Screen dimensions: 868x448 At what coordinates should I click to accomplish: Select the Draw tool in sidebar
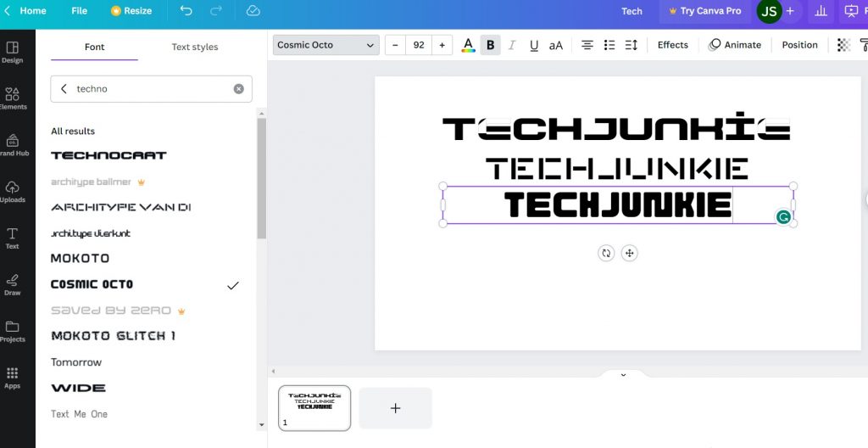(x=13, y=284)
